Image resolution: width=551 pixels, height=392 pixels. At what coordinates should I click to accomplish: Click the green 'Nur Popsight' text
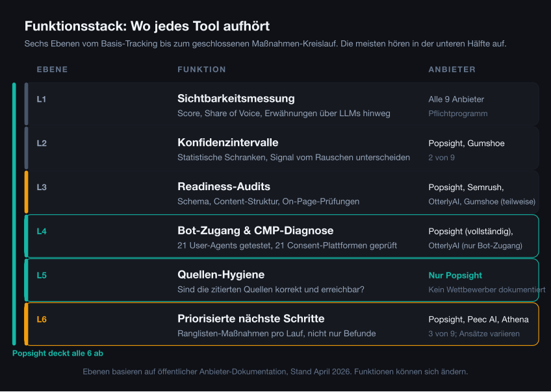[x=455, y=275]
